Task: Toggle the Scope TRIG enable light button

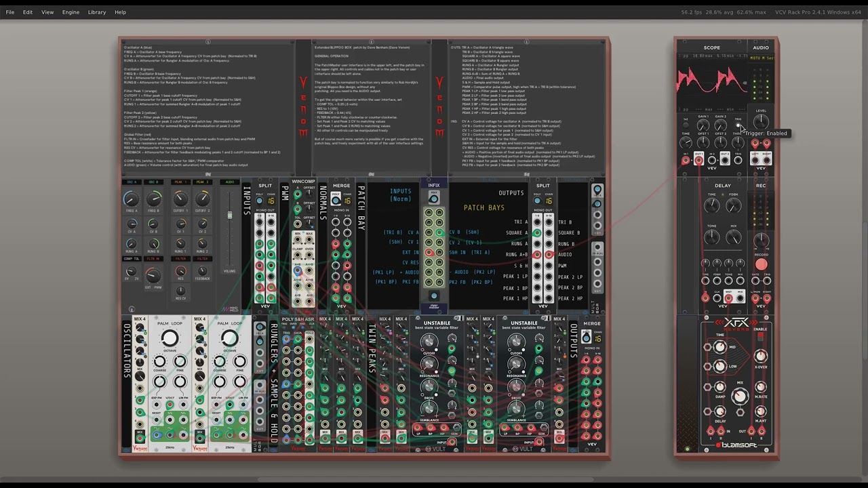Action: coord(738,124)
